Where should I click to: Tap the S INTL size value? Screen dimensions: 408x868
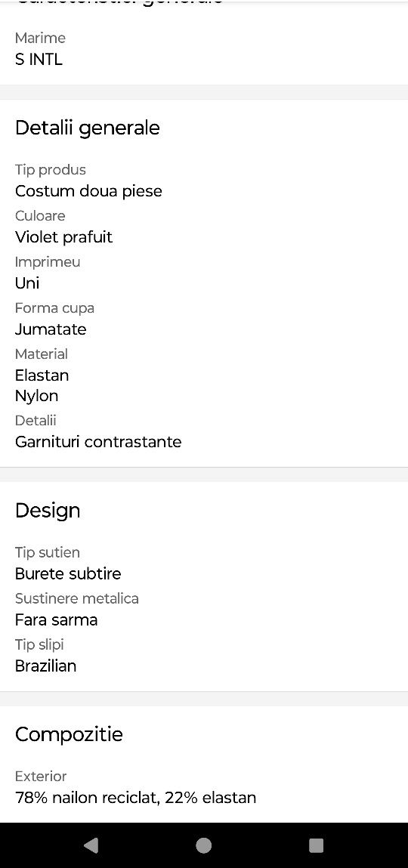pos(39,59)
